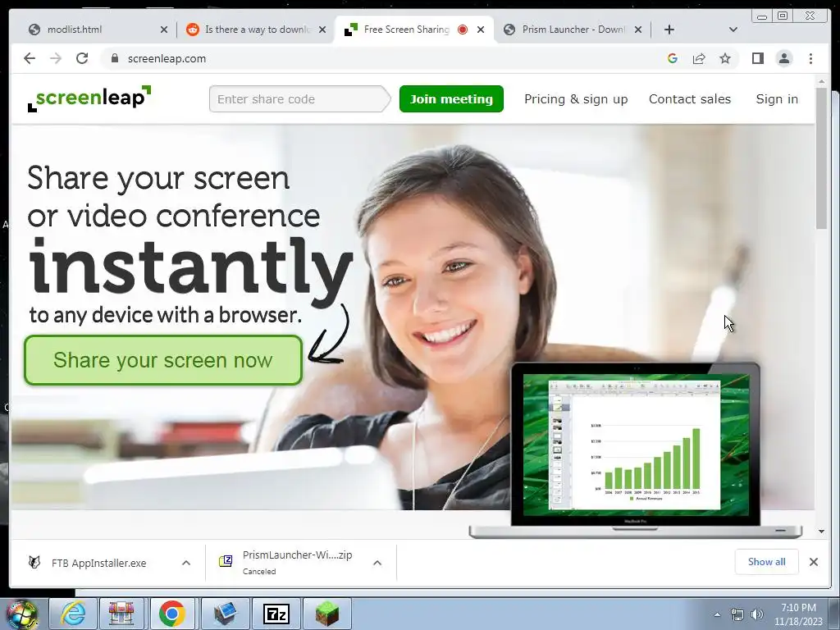The image size is (840, 630).
Task: Close the modlist.html tab
Action: 164,30
